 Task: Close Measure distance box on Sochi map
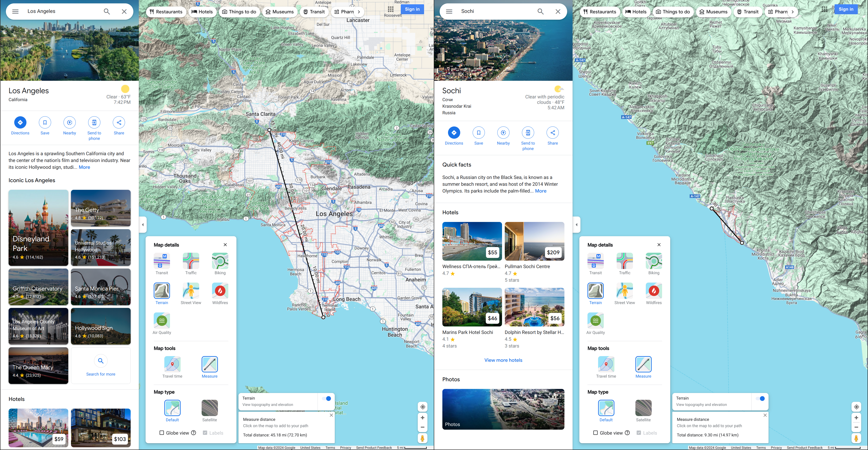(765, 415)
